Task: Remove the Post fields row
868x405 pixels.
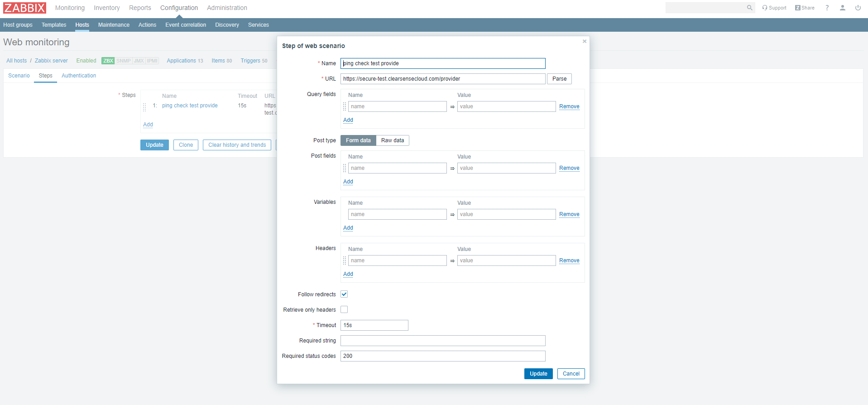Action: 569,168
